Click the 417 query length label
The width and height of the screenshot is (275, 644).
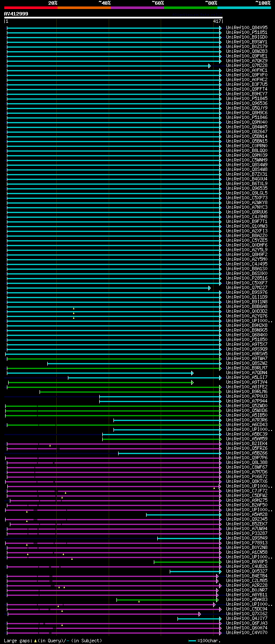click(217, 21)
